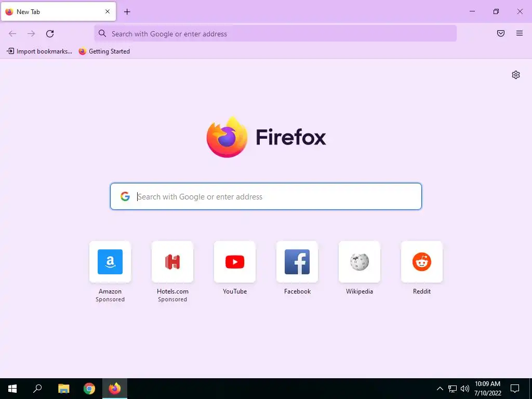
Task: Click the Google G icon in search box
Action: click(125, 196)
